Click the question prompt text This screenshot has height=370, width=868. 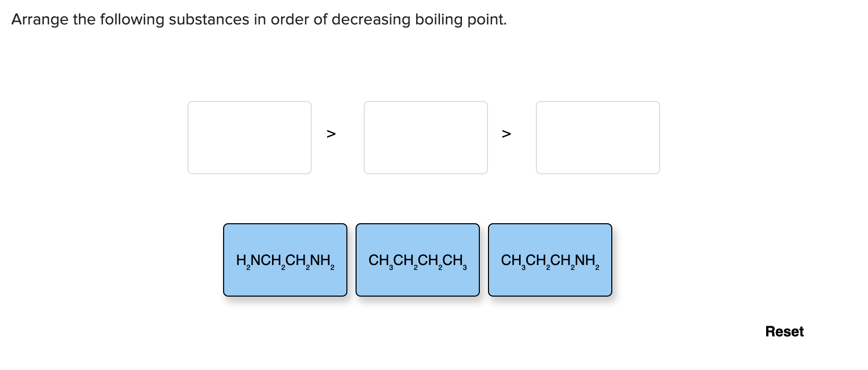tap(259, 19)
